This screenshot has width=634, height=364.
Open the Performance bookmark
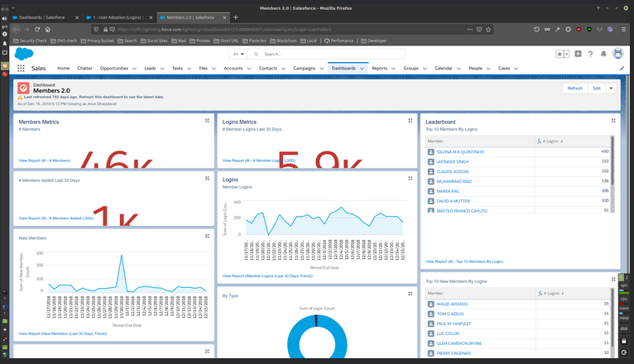pyautogui.click(x=339, y=41)
